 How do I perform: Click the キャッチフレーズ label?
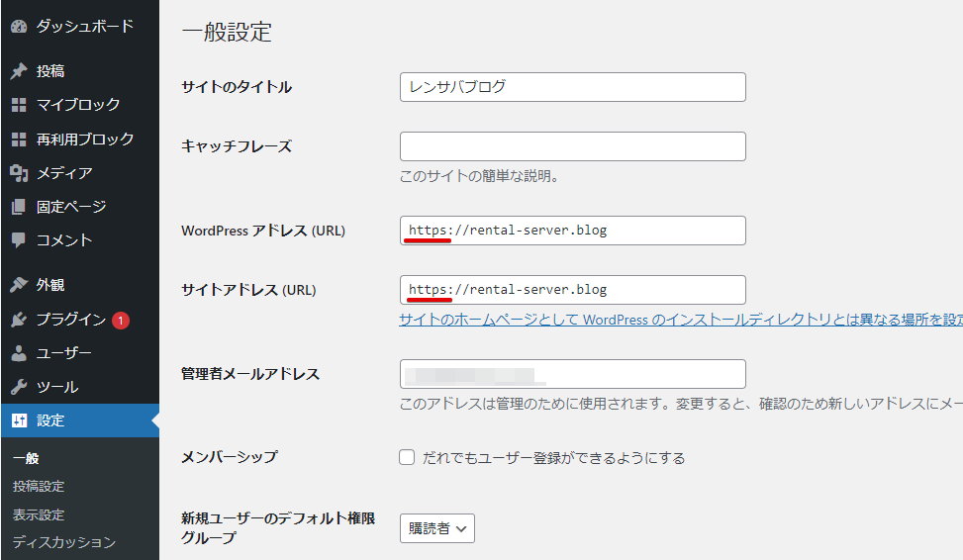coord(237,146)
